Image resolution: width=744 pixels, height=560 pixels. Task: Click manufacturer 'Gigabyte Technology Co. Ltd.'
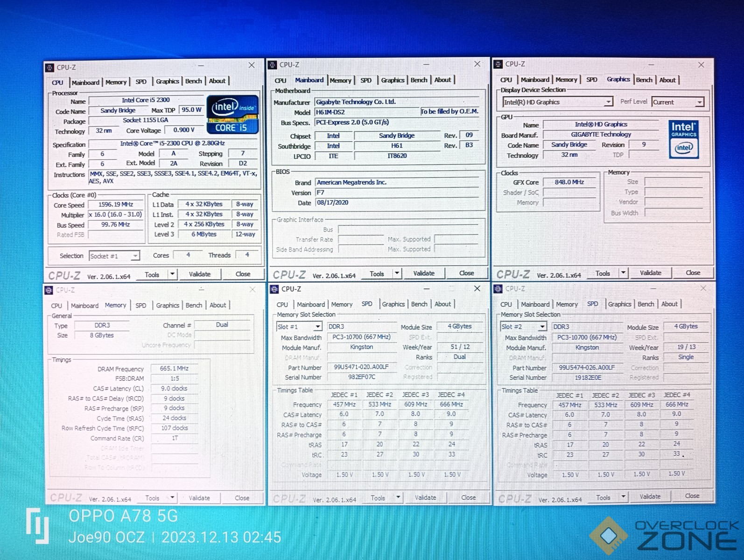tap(397, 102)
